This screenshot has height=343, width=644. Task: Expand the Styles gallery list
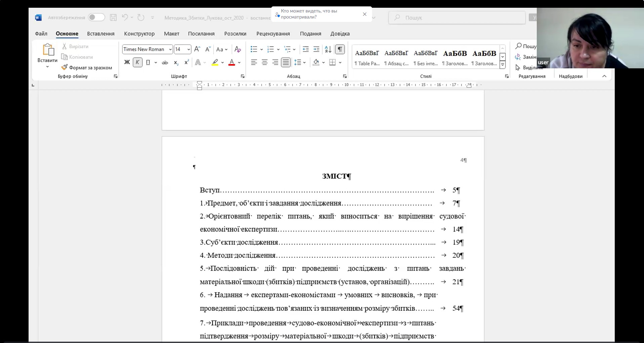click(x=502, y=65)
